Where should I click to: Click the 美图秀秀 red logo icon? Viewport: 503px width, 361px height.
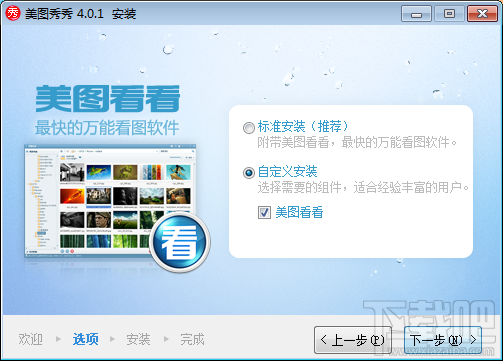coord(13,13)
